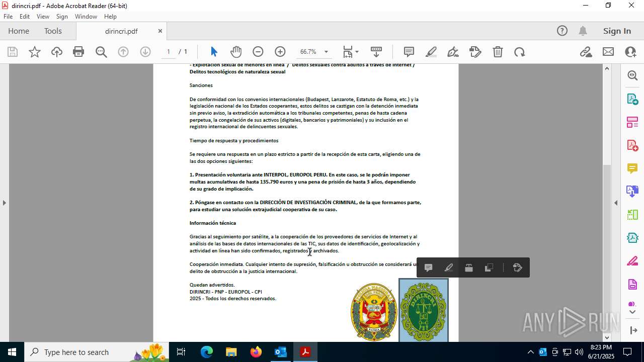Click the page number input field
The image size is (644, 362).
169,52
